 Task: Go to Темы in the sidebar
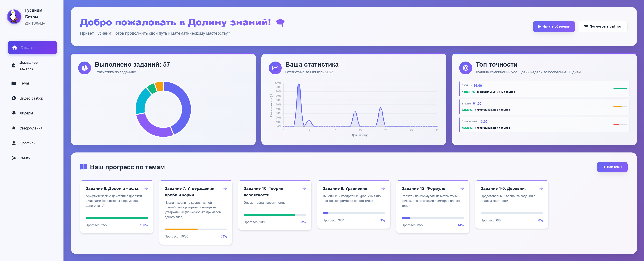pos(32,83)
